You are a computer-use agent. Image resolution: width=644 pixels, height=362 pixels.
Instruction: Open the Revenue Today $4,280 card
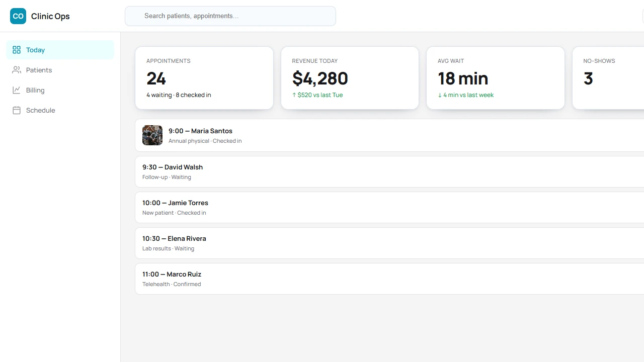pyautogui.click(x=350, y=78)
